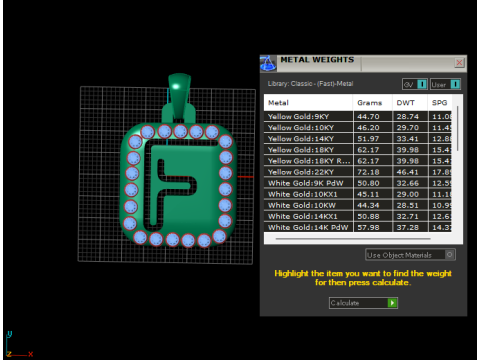480x360 pixels.
Task: Select the Yellow Gold:18KY row
Action: tap(358, 150)
